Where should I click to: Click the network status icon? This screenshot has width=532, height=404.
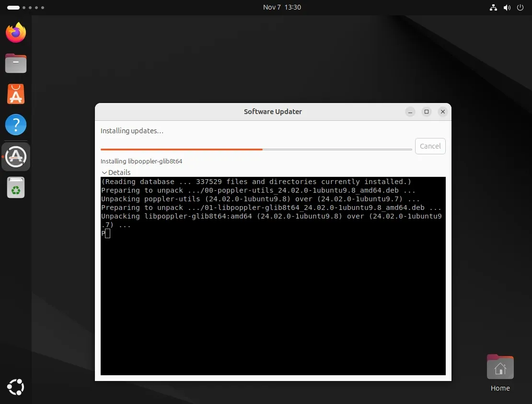pyautogui.click(x=493, y=8)
